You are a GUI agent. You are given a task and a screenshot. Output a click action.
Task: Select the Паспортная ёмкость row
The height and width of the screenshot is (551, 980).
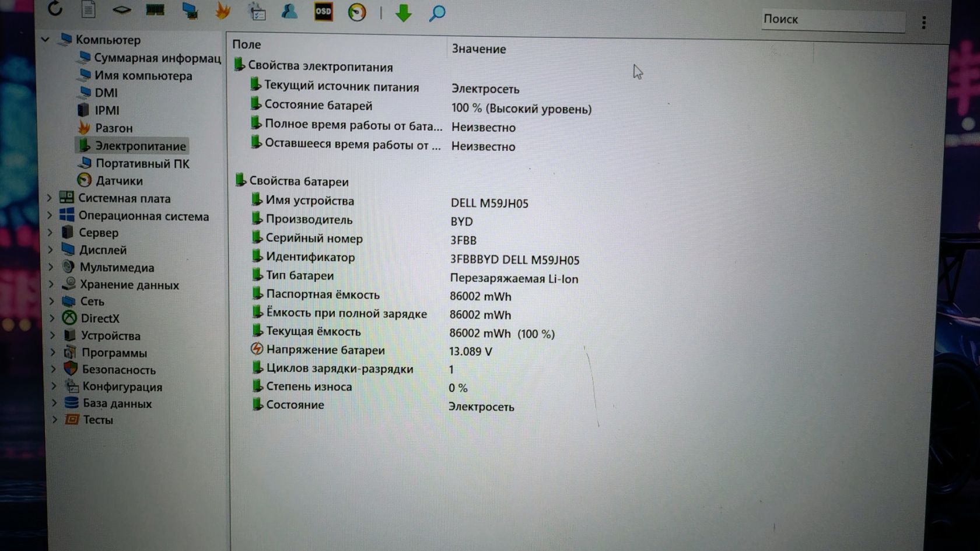[x=381, y=295]
